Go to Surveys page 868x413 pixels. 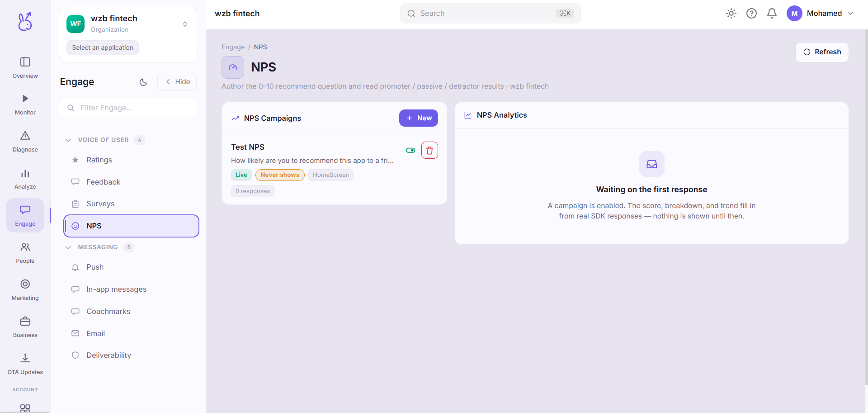coord(131,204)
